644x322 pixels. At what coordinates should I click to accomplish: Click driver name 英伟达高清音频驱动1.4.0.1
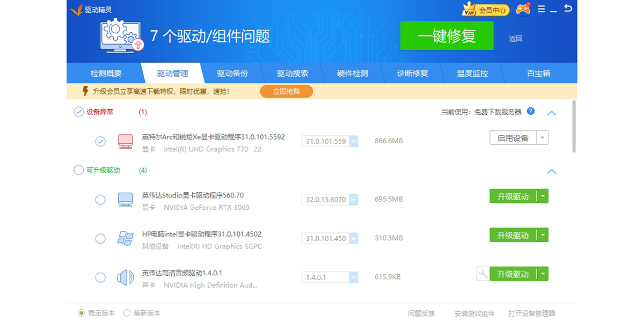(x=182, y=273)
